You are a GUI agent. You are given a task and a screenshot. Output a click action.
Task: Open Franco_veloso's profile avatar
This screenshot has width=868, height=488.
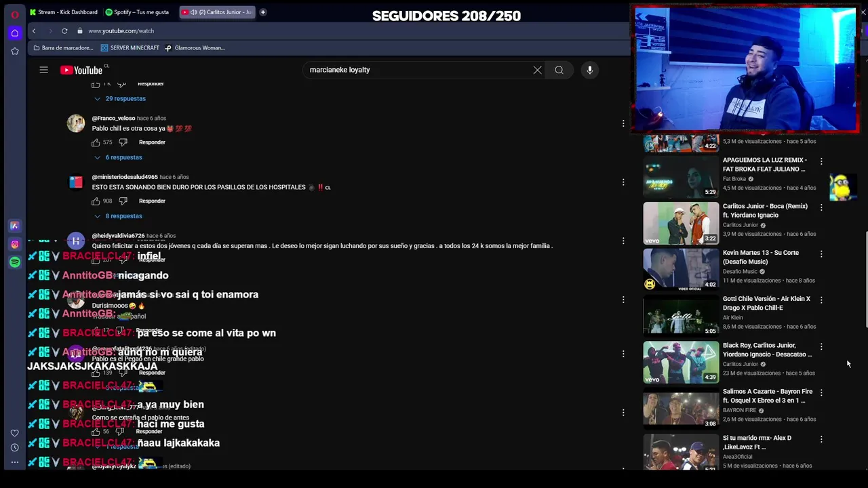76,123
